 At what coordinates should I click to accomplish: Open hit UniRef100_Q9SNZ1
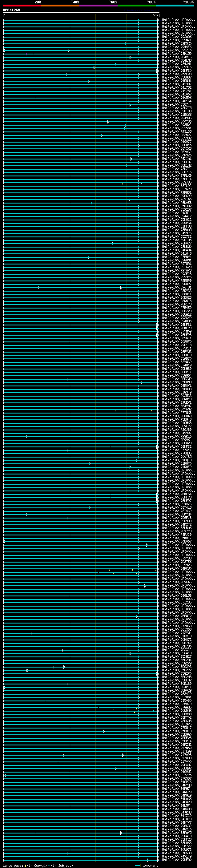[176, 40]
